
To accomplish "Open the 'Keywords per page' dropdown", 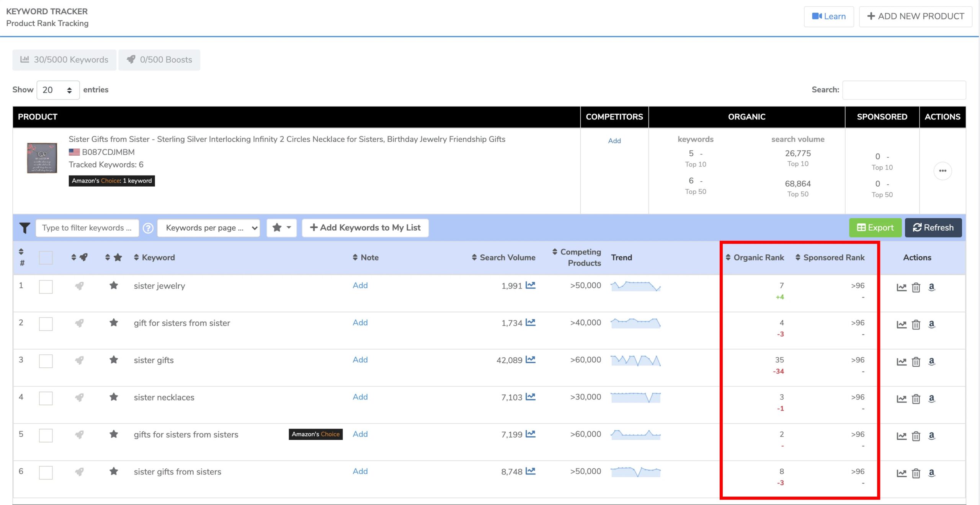I will click(209, 228).
